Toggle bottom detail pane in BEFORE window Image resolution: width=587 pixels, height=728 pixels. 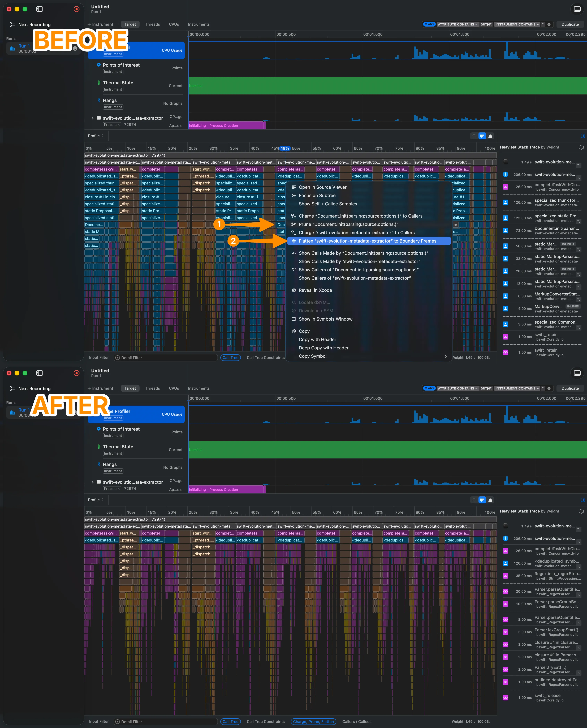pyautogui.click(x=577, y=9)
